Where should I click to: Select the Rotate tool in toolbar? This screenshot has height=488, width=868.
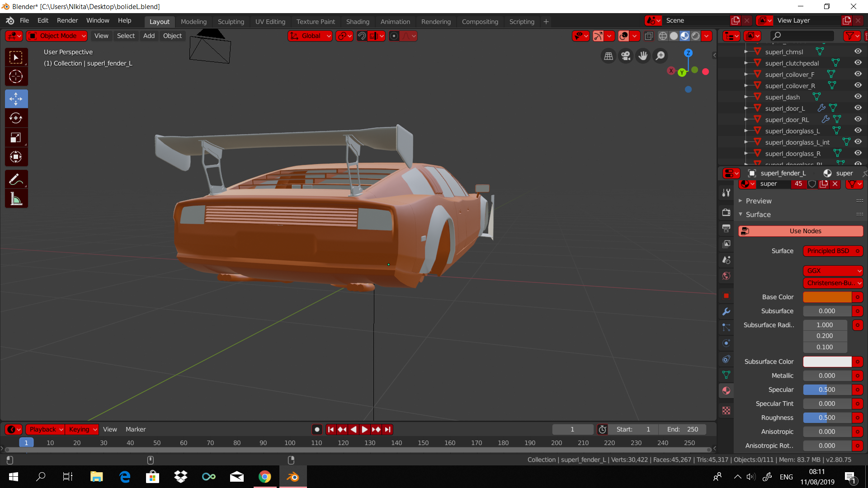[x=16, y=118]
